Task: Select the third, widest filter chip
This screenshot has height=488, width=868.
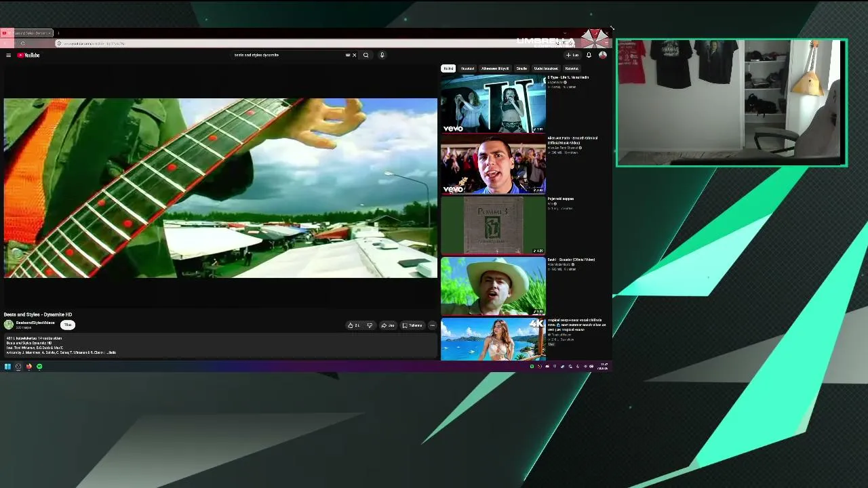Action: pyautogui.click(x=495, y=68)
